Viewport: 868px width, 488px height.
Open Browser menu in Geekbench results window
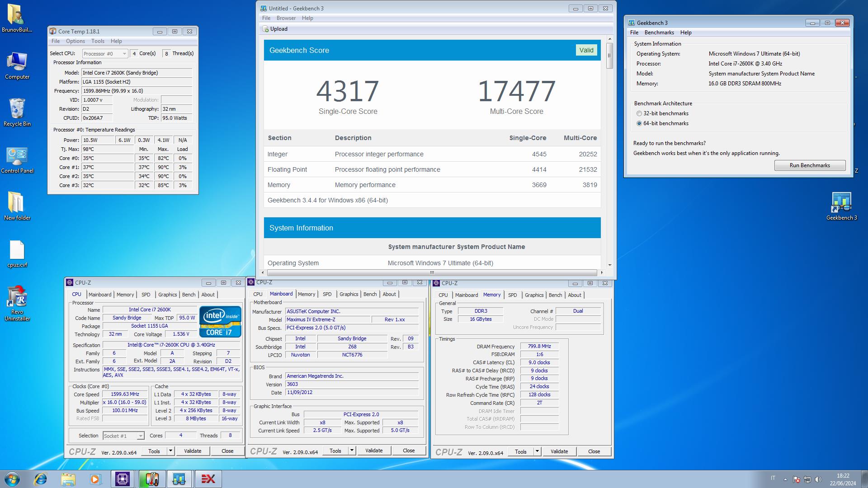click(x=286, y=18)
